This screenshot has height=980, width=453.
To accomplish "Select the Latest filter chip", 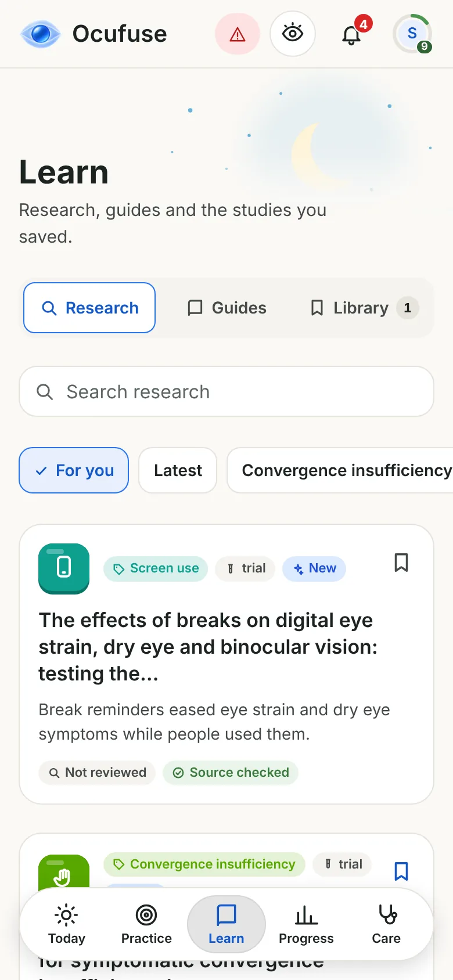I will pos(178,470).
